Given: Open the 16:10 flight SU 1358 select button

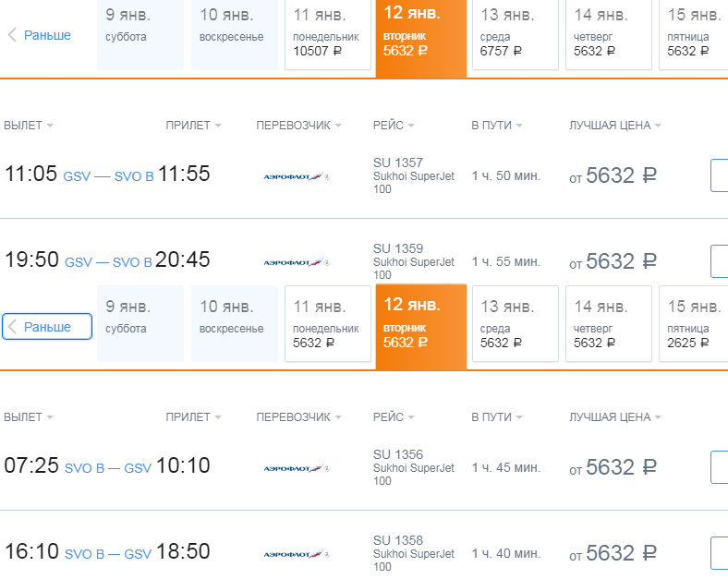Looking at the screenshot, I should click(719, 553).
